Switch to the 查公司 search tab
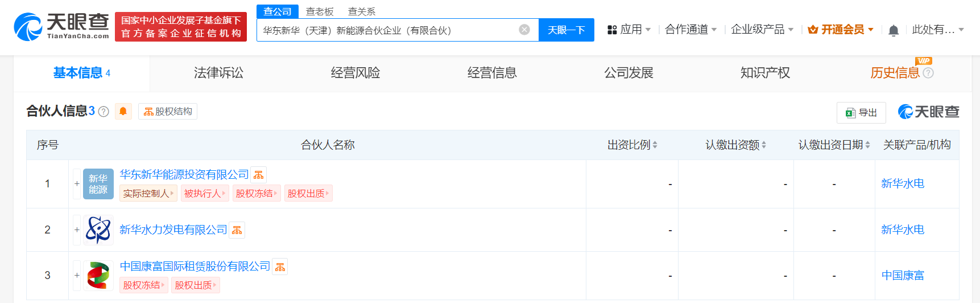 [278, 11]
